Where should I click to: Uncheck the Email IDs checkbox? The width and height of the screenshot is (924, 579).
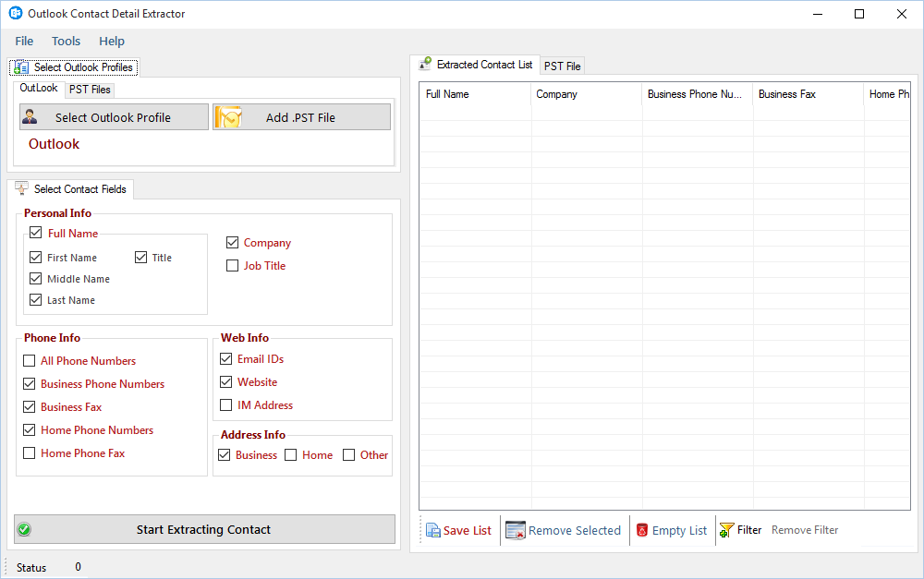click(225, 358)
